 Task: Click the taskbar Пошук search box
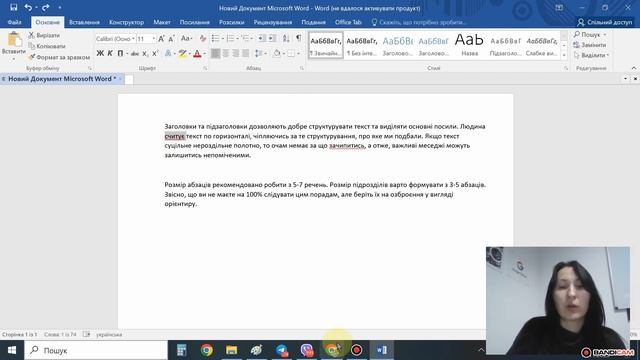click(96, 350)
